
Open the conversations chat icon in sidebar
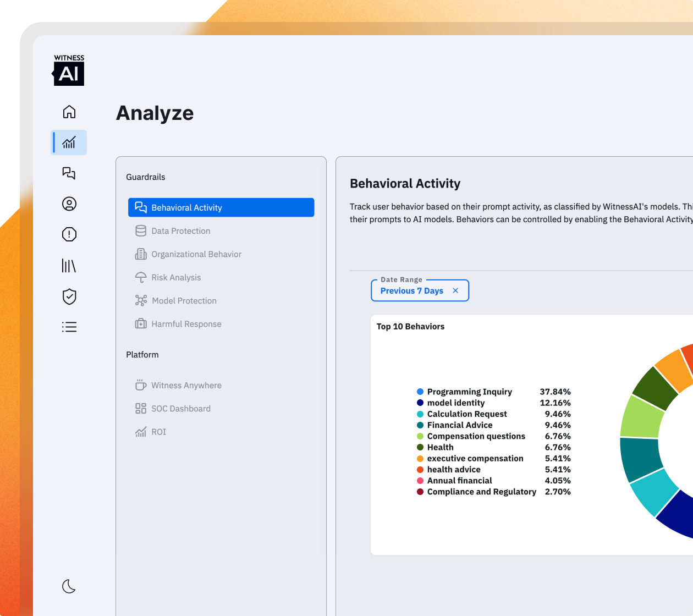click(69, 173)
